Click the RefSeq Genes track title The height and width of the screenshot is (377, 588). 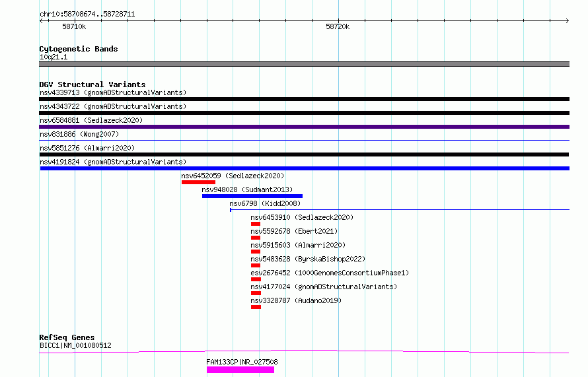click(67, 337)
